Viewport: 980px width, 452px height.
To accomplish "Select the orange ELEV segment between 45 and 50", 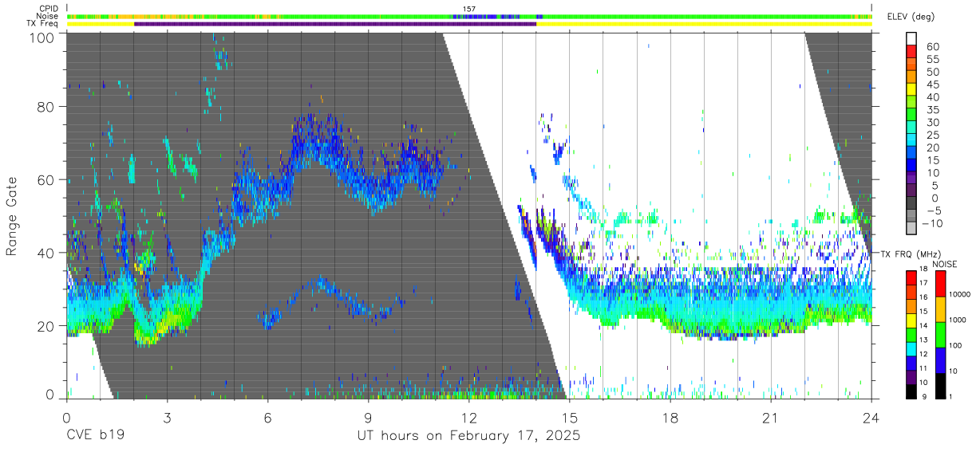I will 911,77.
